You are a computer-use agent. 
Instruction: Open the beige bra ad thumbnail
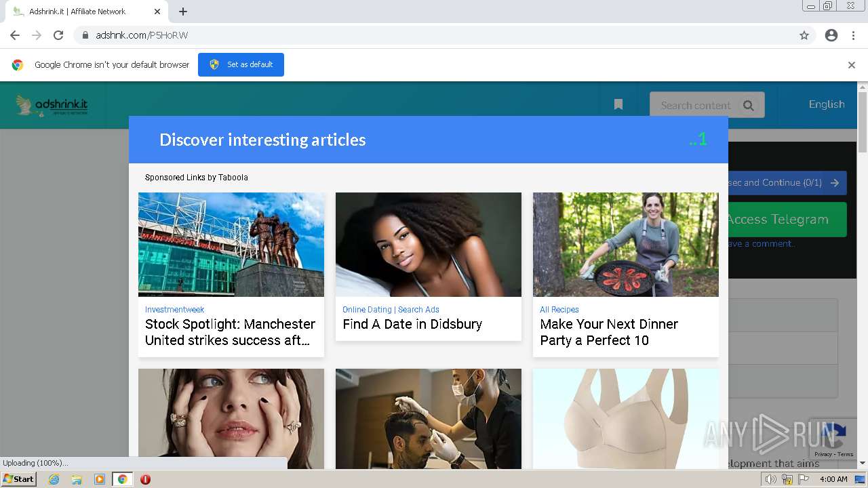tap(626, 419)
